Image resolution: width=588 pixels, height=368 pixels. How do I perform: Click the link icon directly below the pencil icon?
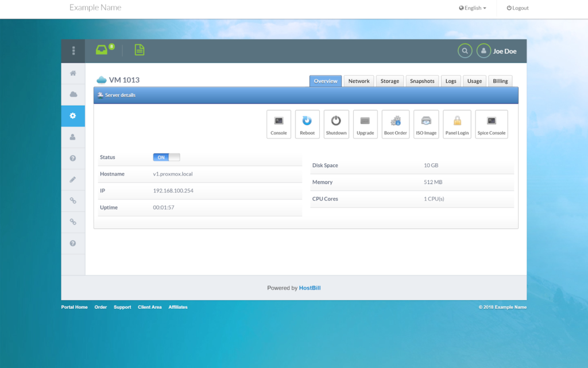click(73, 201)
